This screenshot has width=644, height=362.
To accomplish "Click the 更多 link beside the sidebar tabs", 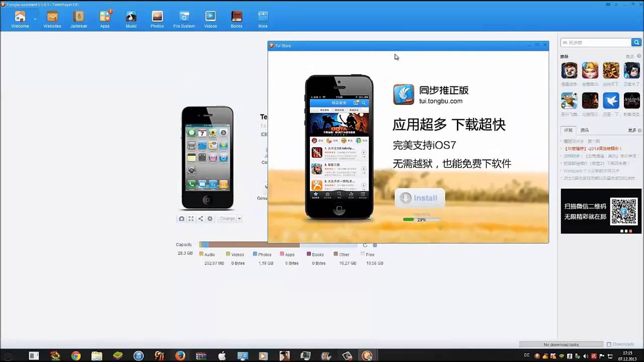I will pyautogui.click(x=633, y=130).
